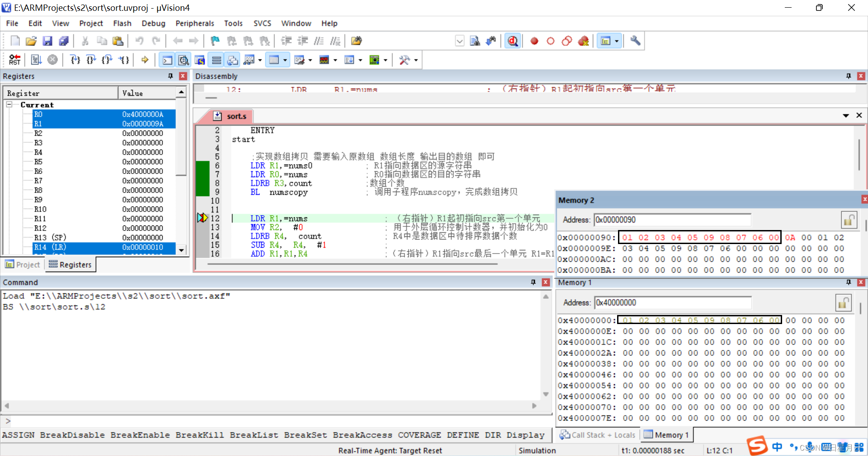Toggle the lock in Memory 1 panel
868x456 pixels.
tap(843, 303)
